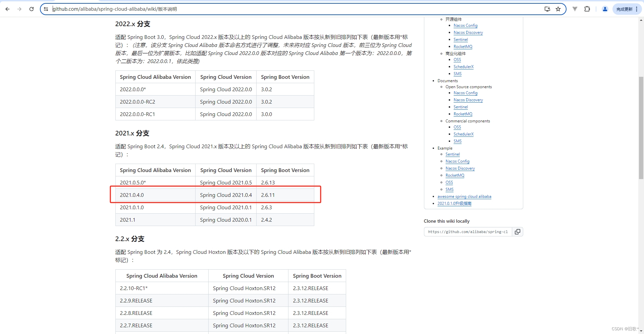The image size is (644, 334).
Task: Open site information icon in address bar
Action: [46, 9]
